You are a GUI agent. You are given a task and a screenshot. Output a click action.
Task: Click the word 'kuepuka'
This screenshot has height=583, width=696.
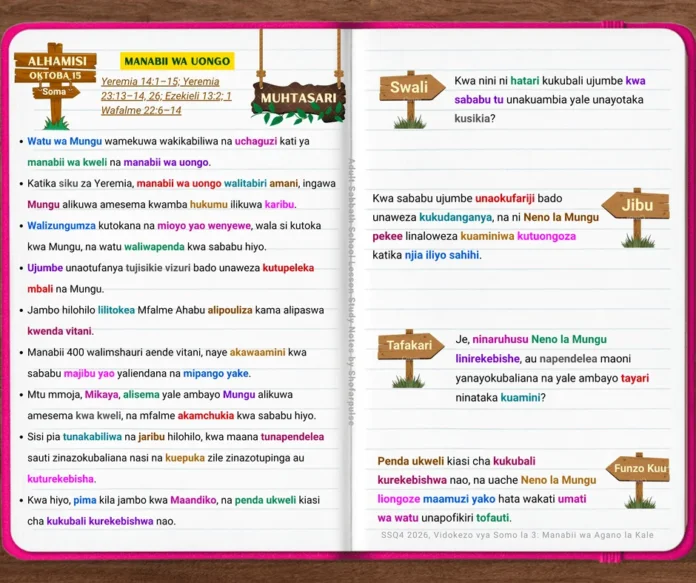pyautogui.click(x=185, y=458)
